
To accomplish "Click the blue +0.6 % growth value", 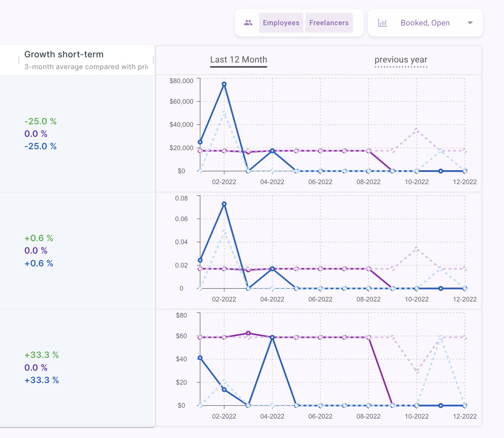I will click(39, 263).
